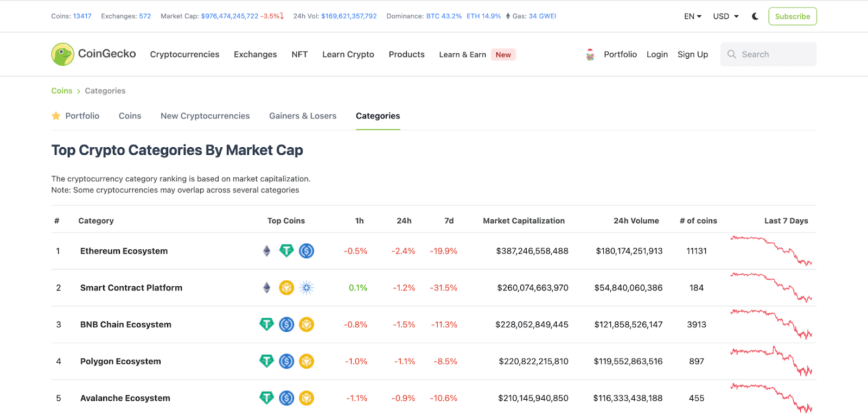Click Ethereum coin icon in Ethereum Ecosystem row

(266, 251)
